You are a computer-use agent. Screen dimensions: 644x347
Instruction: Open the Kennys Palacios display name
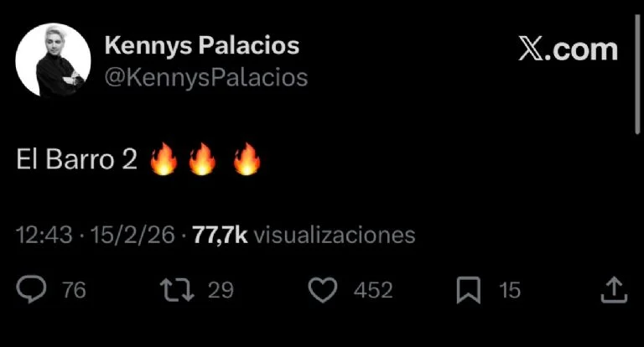pyautogui.click(x=201, y=45)
